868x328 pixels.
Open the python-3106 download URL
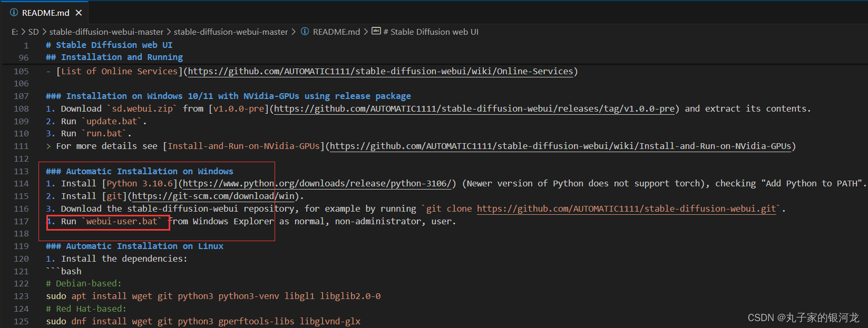[x=317, y=183]
